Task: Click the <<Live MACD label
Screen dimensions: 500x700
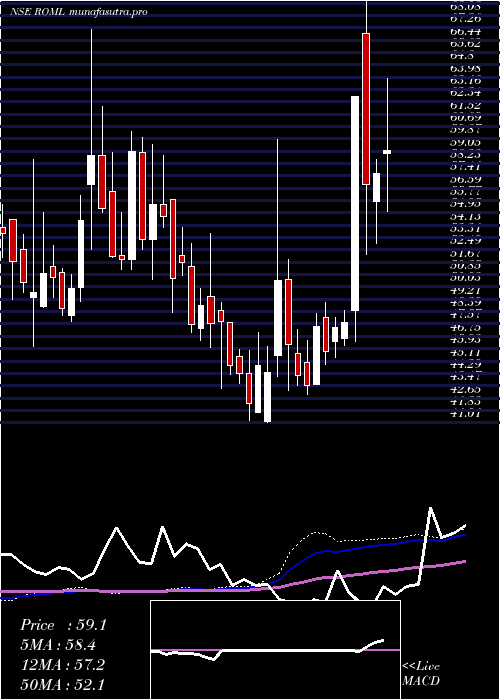Action: coord(421,674)
